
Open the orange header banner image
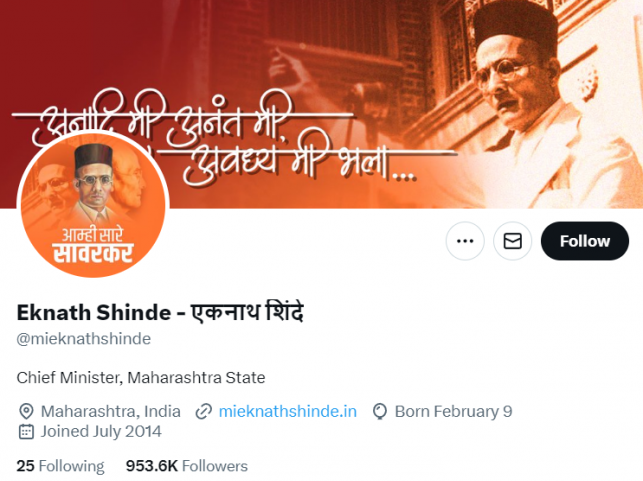[x=322, y=104]
